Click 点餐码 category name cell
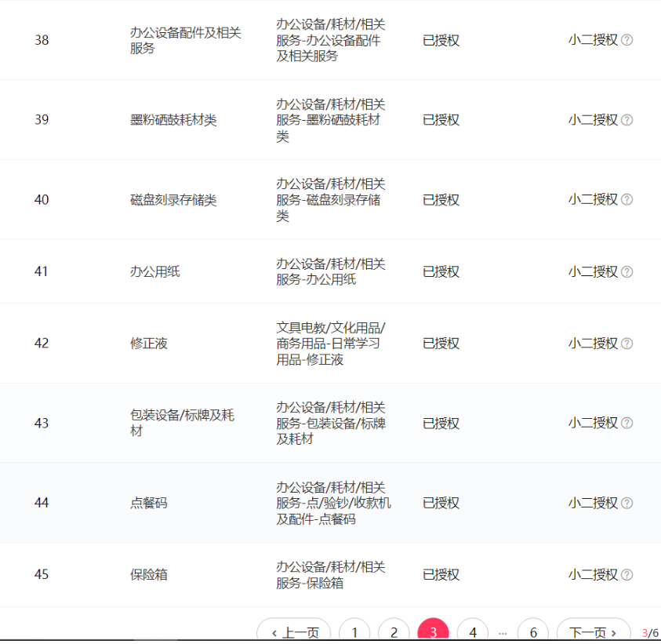Screen dimensions: 661x644 (149, 503)
